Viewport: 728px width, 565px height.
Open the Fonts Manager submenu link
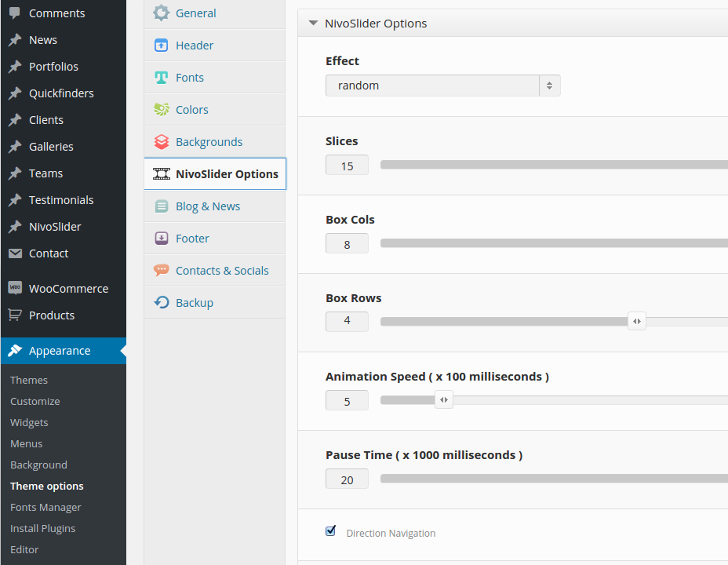click(45, 507)
